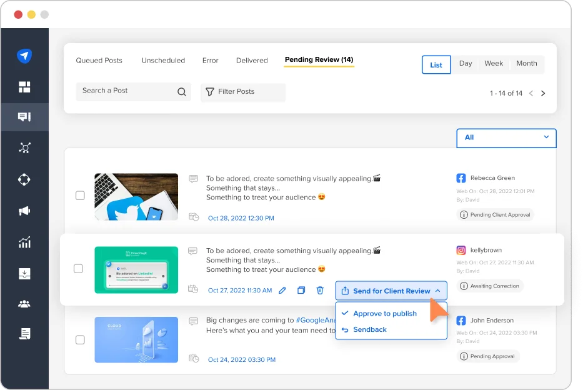This screenshot has width=588, height=390.
Task: Tick the checkbox beside John Enderson's post
Action: tap(80, 340)
